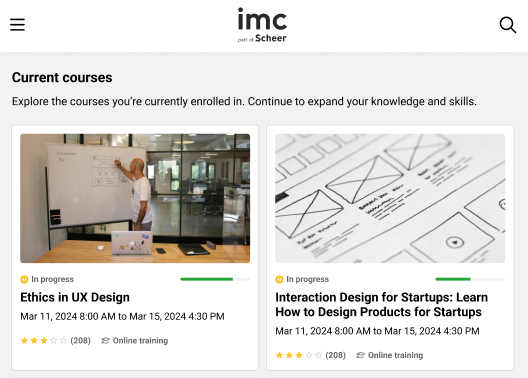Click (208) review count on Interaction Design course
The image size is (528, 378).
[335, 355]
